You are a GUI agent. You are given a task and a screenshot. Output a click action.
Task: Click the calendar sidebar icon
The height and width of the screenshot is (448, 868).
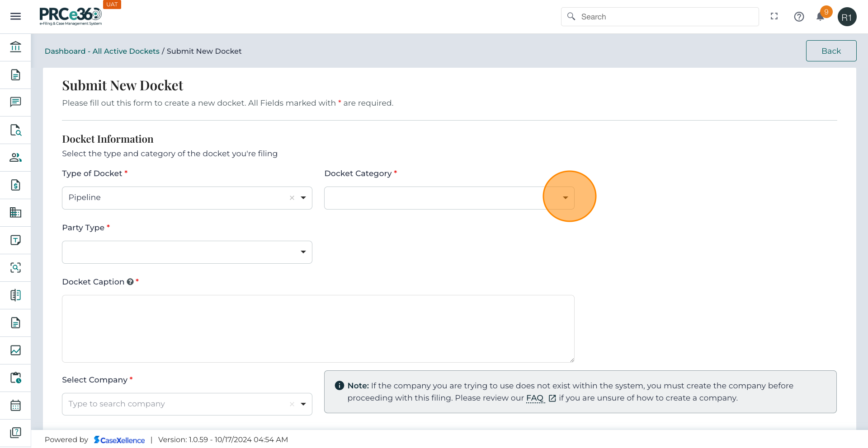pyautogui.click(x=15, y=406)
